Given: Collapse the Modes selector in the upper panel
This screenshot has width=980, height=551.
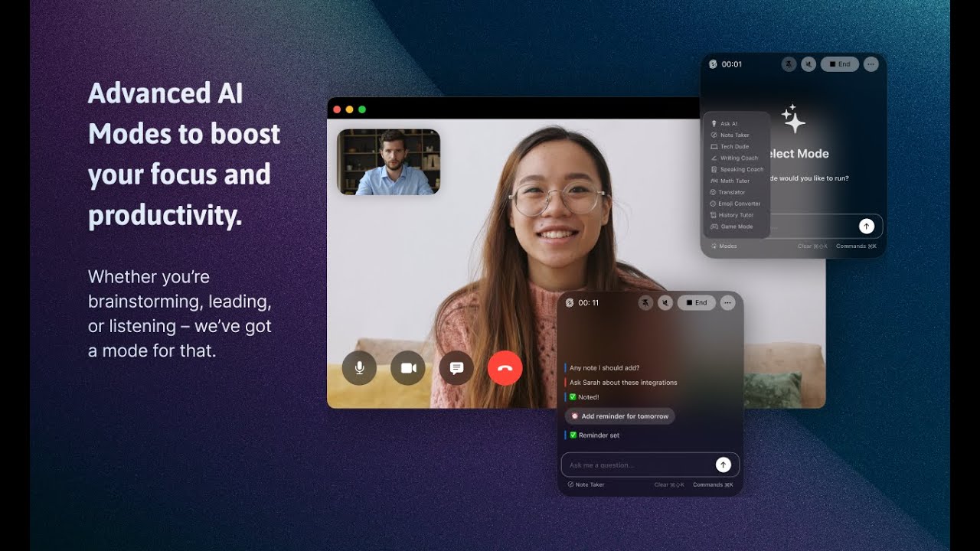Looking at the screenshot, I should (x=724, y=246).
